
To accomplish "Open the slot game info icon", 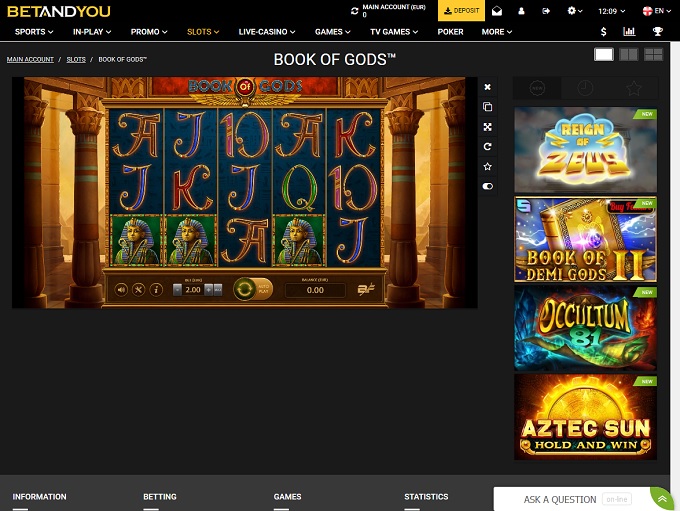I will click(156, 289).
